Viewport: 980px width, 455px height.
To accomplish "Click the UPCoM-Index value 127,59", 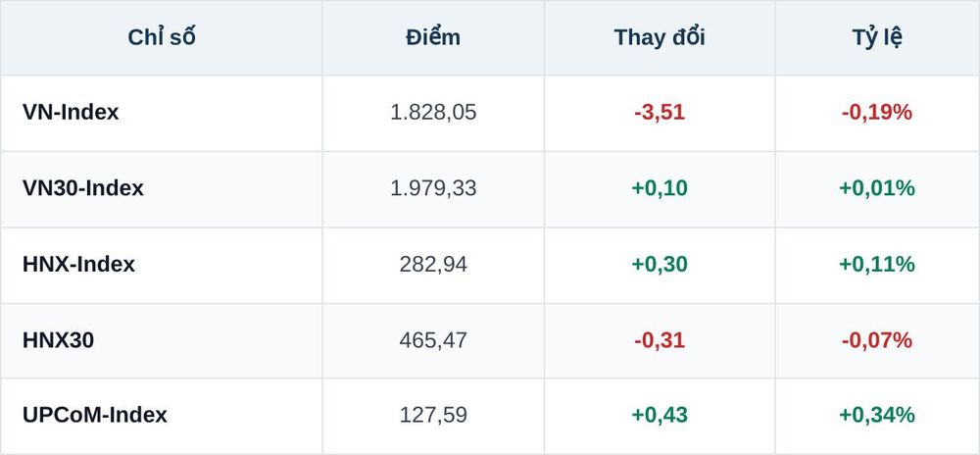I will coord(433,415).
